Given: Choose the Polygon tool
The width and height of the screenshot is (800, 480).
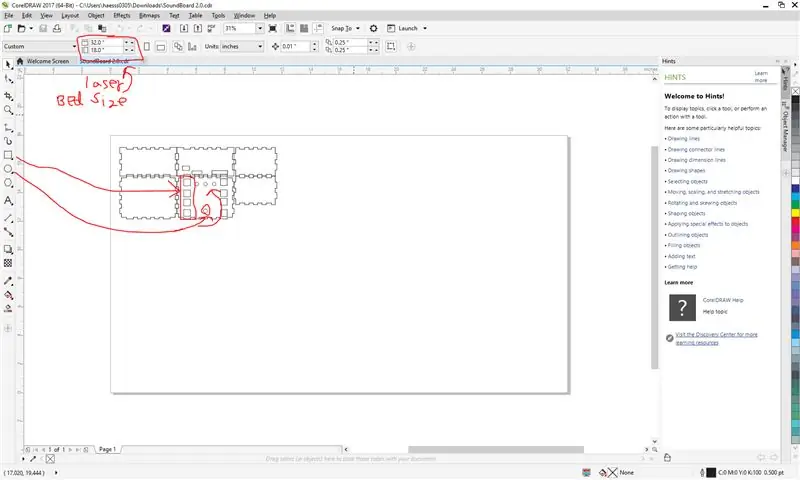Looking at the screenshot, I should click(x=8, y=183).
